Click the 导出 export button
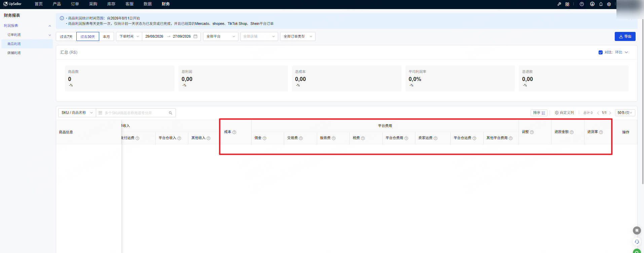Screen dimensions: 644x253 (x=625, y=36)
